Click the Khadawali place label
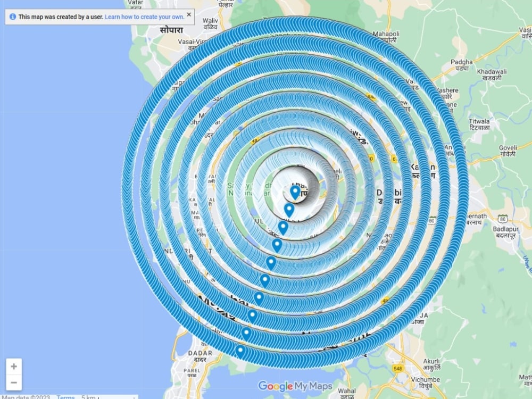The width and height of the screenshot is (532, 399). 492,74
